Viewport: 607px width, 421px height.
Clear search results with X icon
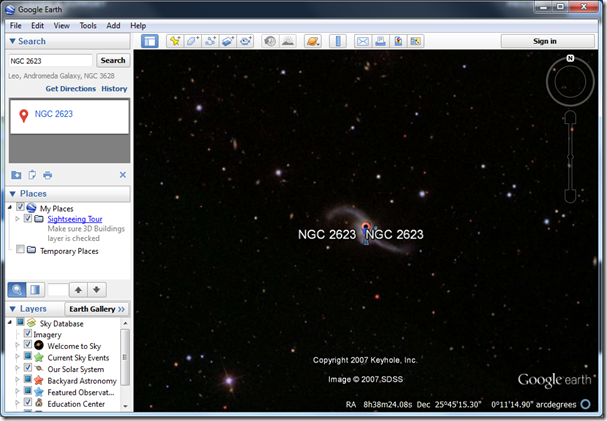tap(123, 175)
